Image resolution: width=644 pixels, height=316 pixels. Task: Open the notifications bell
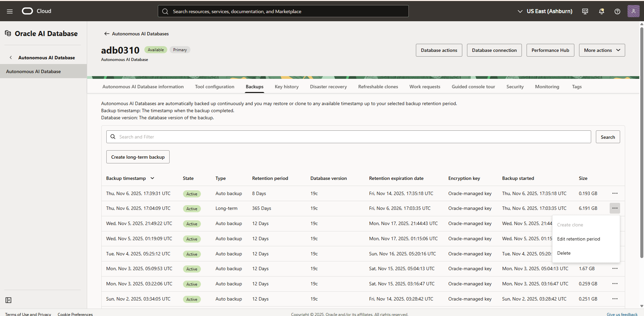[x=601, y=11]
